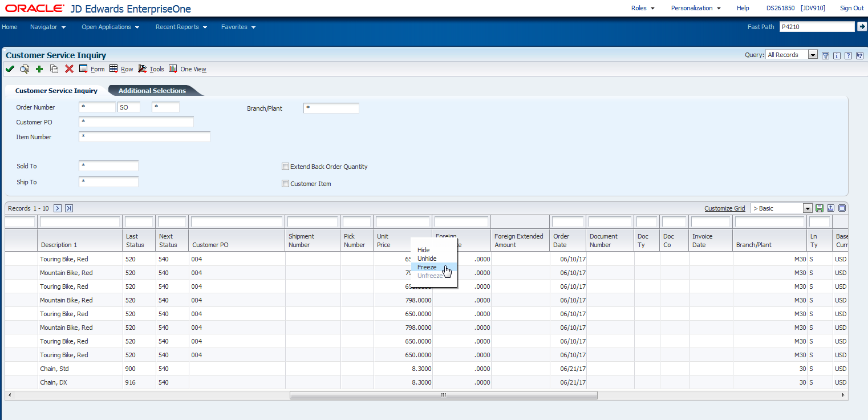This screenshot has height=420, width=868.
Task: Click the Customize Grid link
Action: [x=725, y=208]
